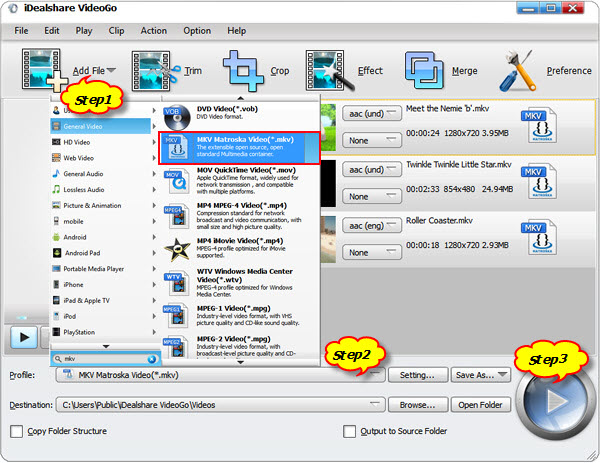Click MKV icon for Twinkle Twinkle Little Star
This screenshot has width=600, height=463.
pyautogui.click(x=540, y=181)
